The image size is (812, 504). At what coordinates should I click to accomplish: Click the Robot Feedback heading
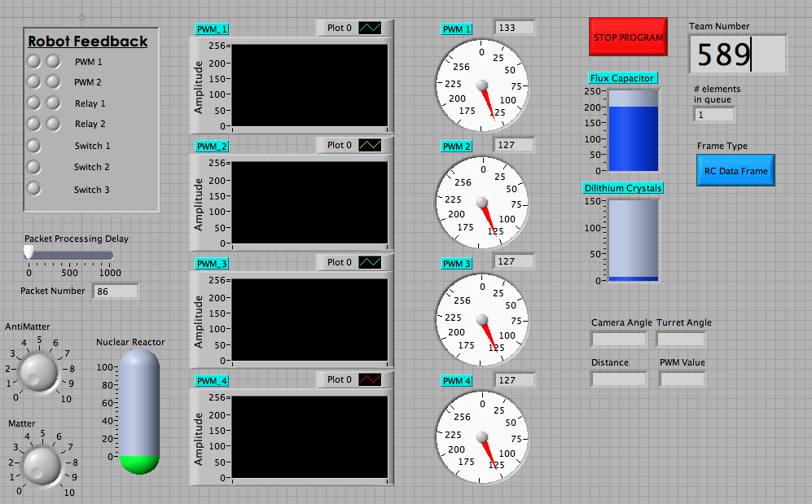[87, 42]
